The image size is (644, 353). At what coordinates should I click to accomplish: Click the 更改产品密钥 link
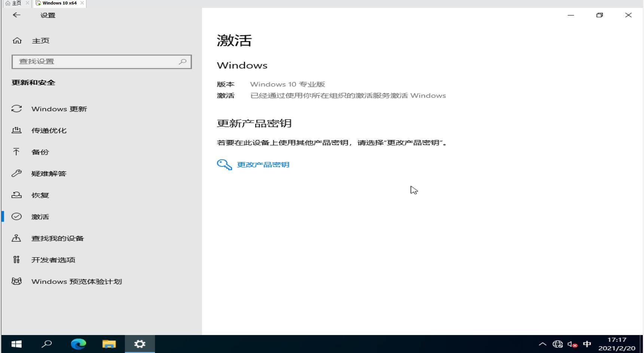(x=263, y=165)
